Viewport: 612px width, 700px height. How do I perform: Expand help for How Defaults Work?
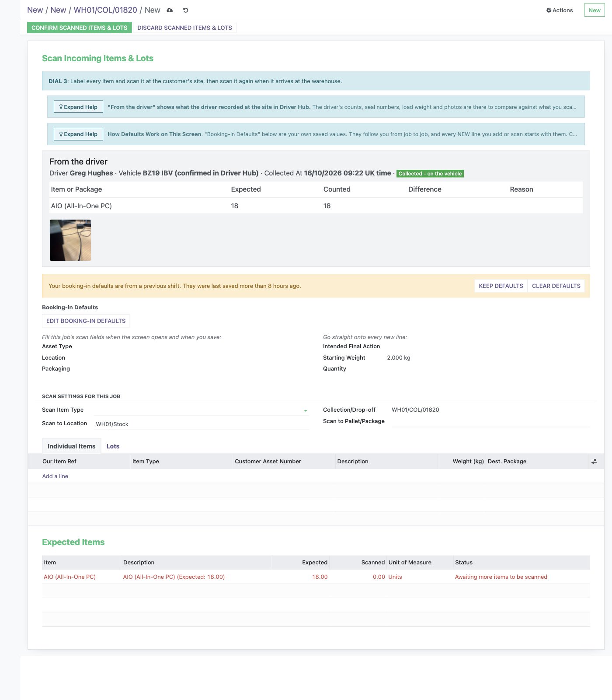[x=78, y=134]
